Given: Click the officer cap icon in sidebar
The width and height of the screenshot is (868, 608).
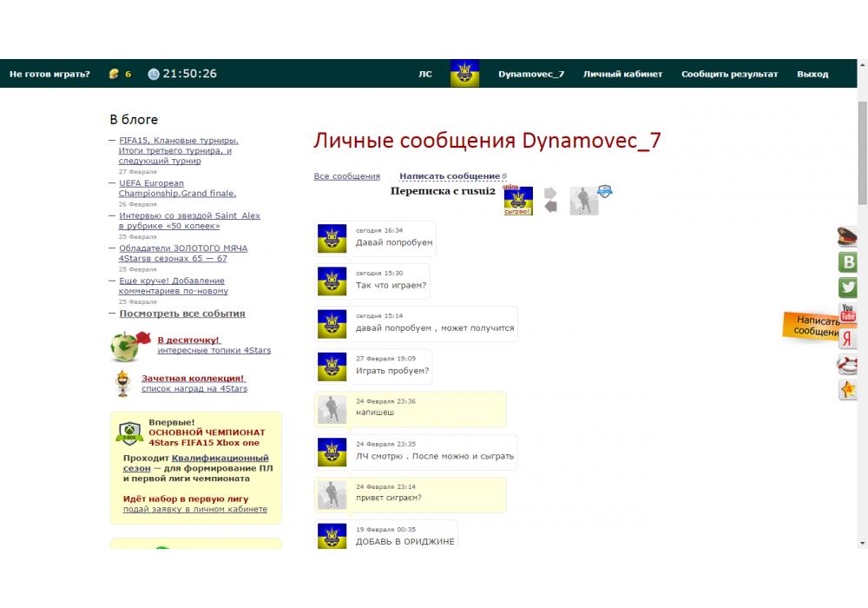Looking at the screenshot, I should pyautogui.click(x=848, y=236).
